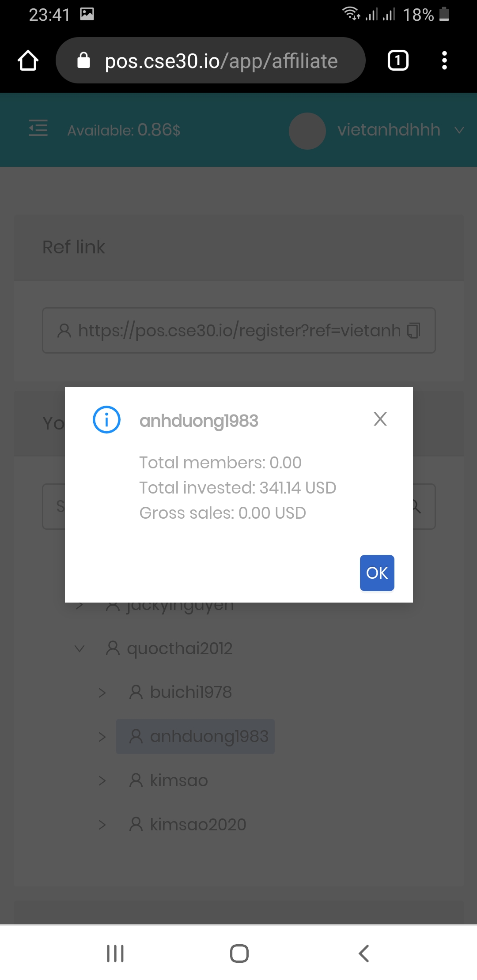Expand the kimsao2020 tree node

pyautogui.click(x=102, y=825)
